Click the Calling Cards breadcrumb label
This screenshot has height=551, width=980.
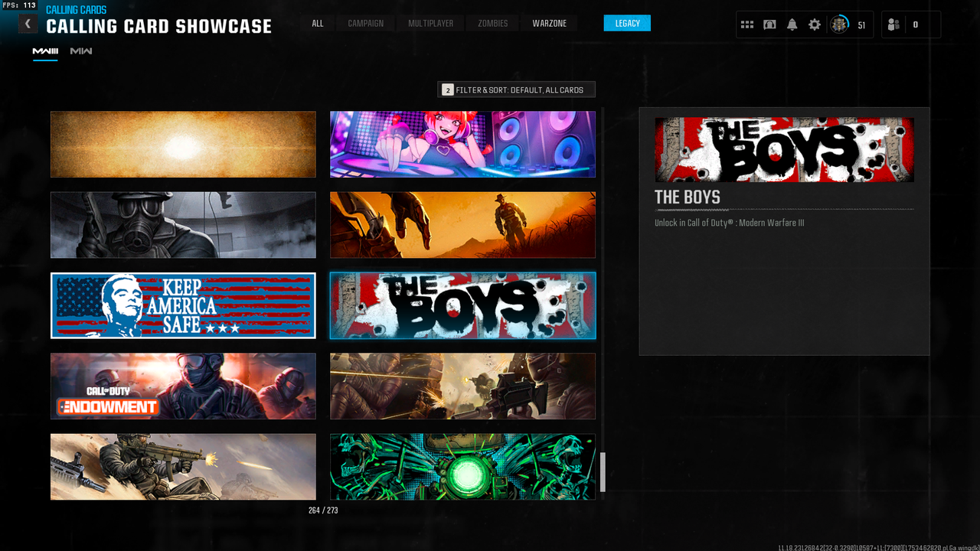(77, 10)
